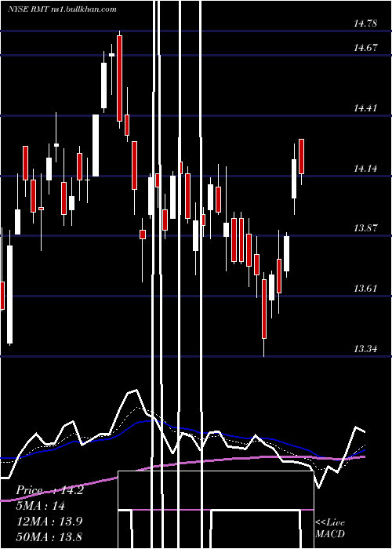Image resolution: width=392 pixels, height=549 pixels.
Task: Click the tallest red candlestick near 14.78
Action: click(x=120, y=78)
